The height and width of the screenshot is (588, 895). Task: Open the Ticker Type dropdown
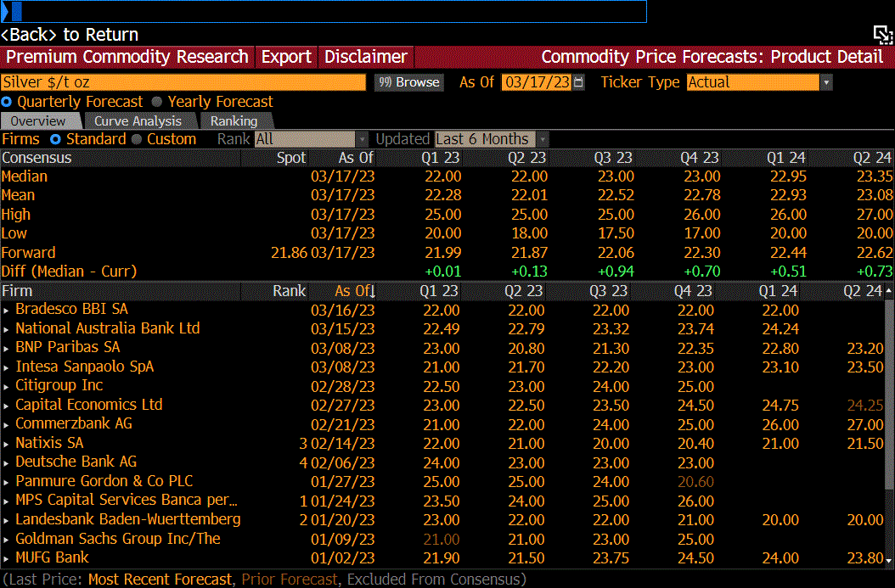pyautogui.click(x=826, y=82)
